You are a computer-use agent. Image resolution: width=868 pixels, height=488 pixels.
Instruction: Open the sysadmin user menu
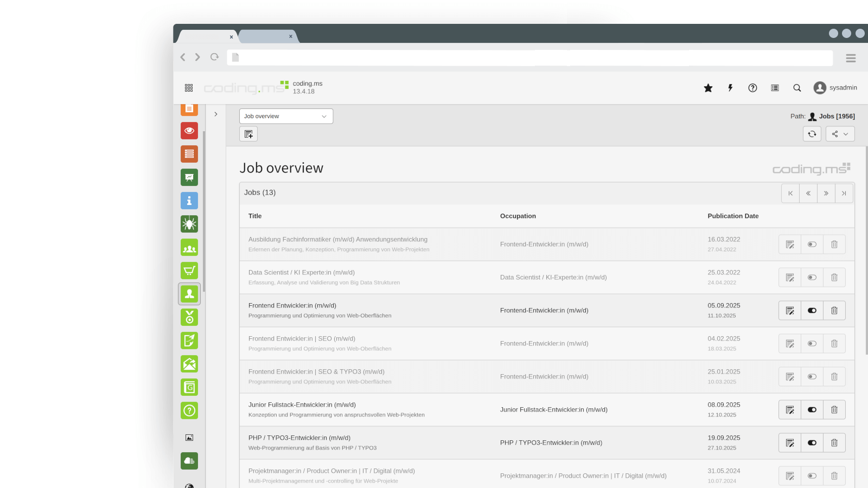coord(835,88)
